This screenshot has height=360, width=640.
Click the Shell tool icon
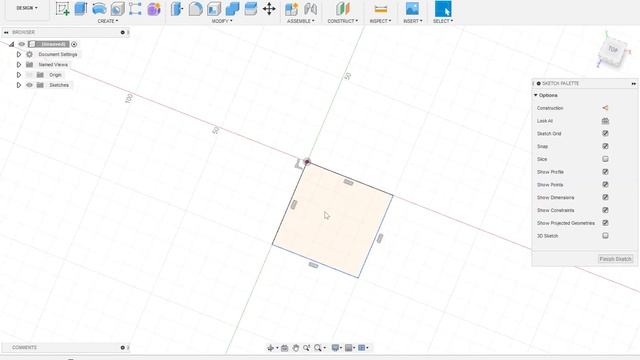pyautogui.click(x=214, y=9)
